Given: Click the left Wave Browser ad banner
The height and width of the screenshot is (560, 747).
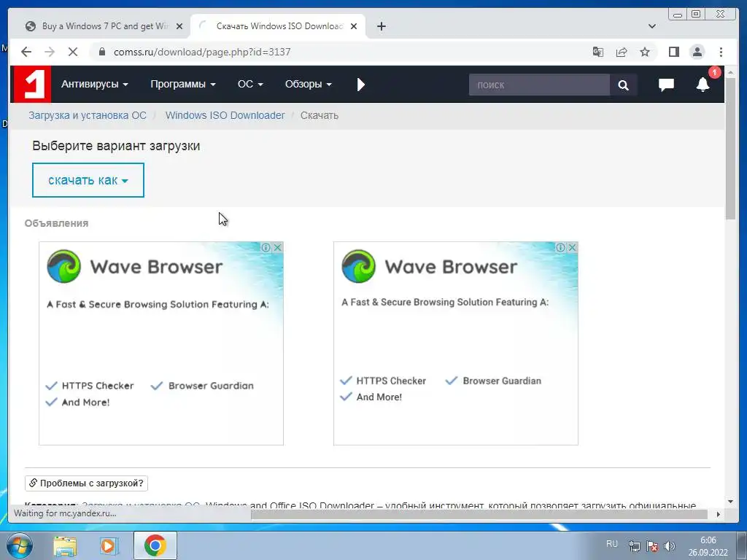Looking at the screenshot, I should pyautogui.click(x=161, y=343).
